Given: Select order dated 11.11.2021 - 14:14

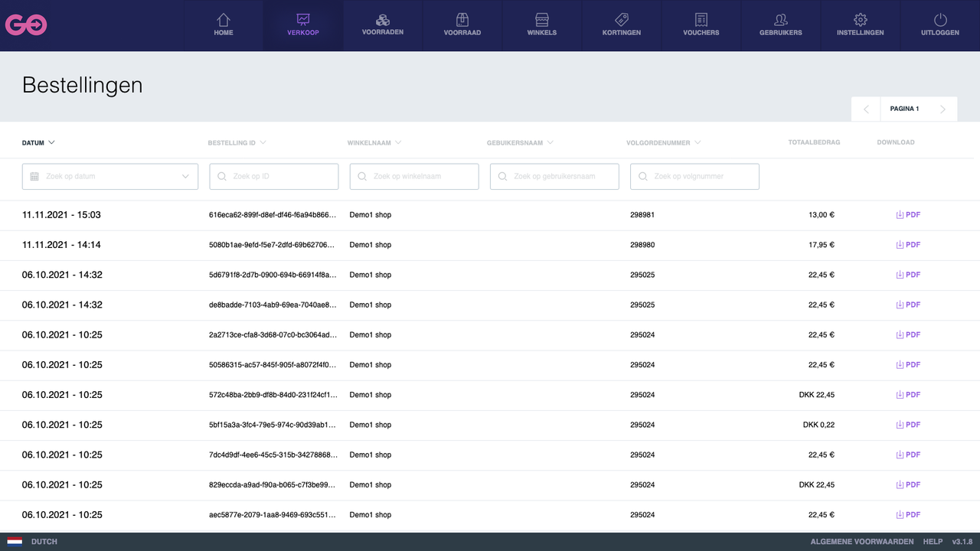Looking at the screenshot, I should click(x=61, y=245).
